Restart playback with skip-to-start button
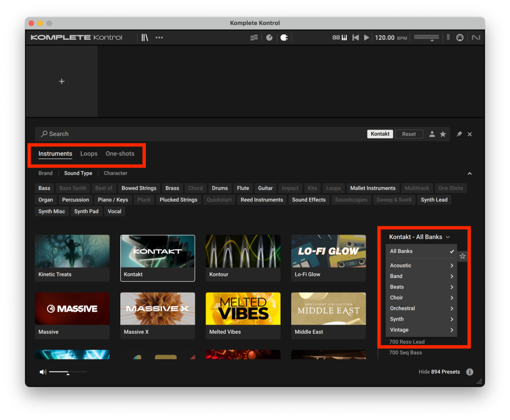The width and height of the screenshot is (510, 420). 355,38
